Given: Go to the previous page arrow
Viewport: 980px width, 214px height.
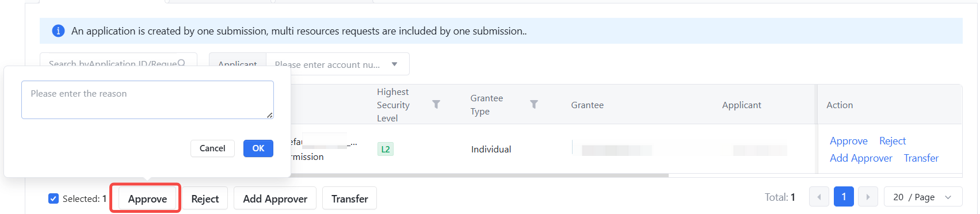Looking at the screenshot, I should click(x=819, y=197).
